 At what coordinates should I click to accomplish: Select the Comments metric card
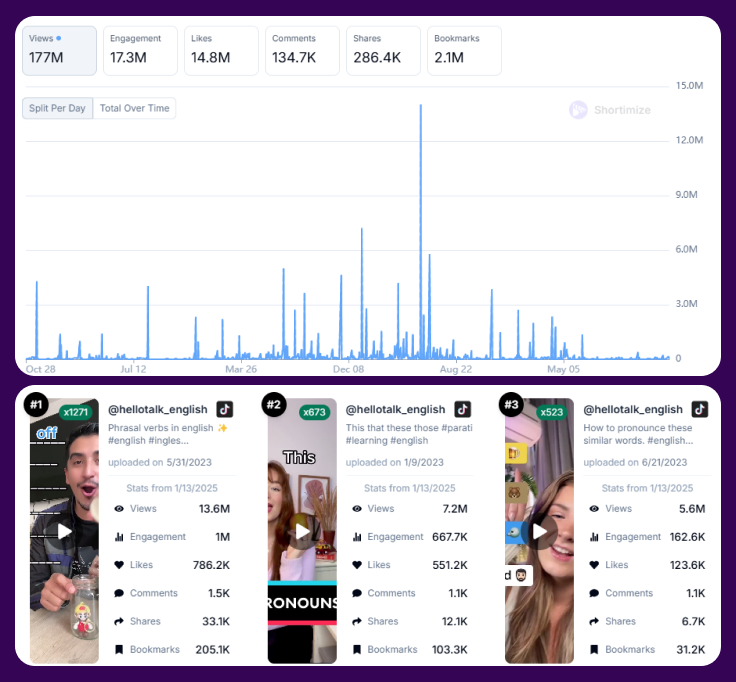pos(302,50)
